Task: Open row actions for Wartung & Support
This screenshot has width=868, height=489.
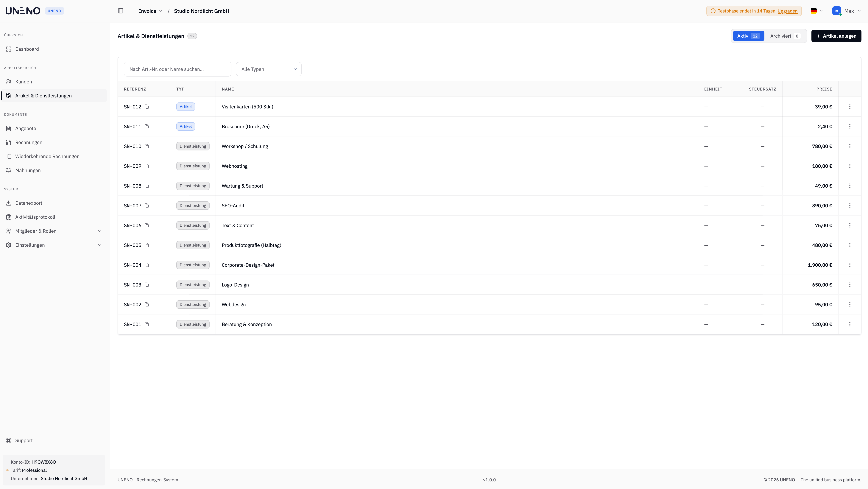Action: pyautogui.click(x=850, y=186)
